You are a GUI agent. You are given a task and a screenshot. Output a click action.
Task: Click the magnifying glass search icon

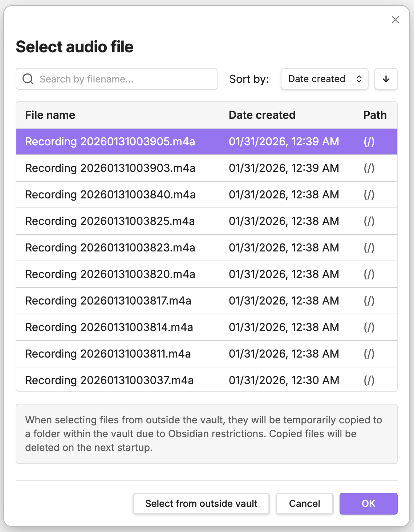click(x=28, y=79)
